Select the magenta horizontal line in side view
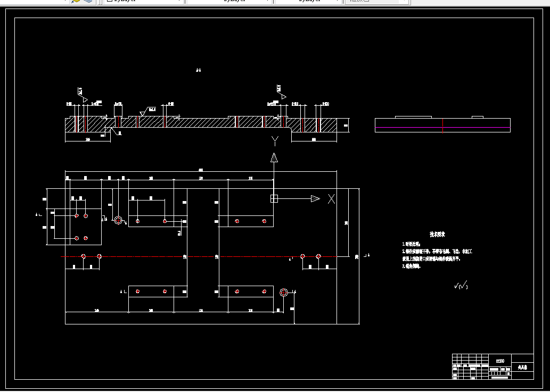550x392 pixels. coord(442,128)
